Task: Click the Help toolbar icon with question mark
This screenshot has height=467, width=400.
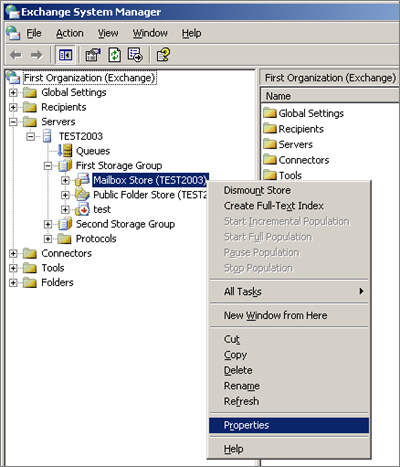Action: (163, 55)
